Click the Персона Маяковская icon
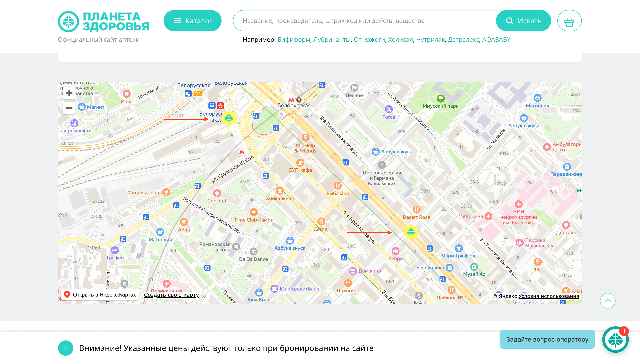The image size is (640, 364). [520, 243]
